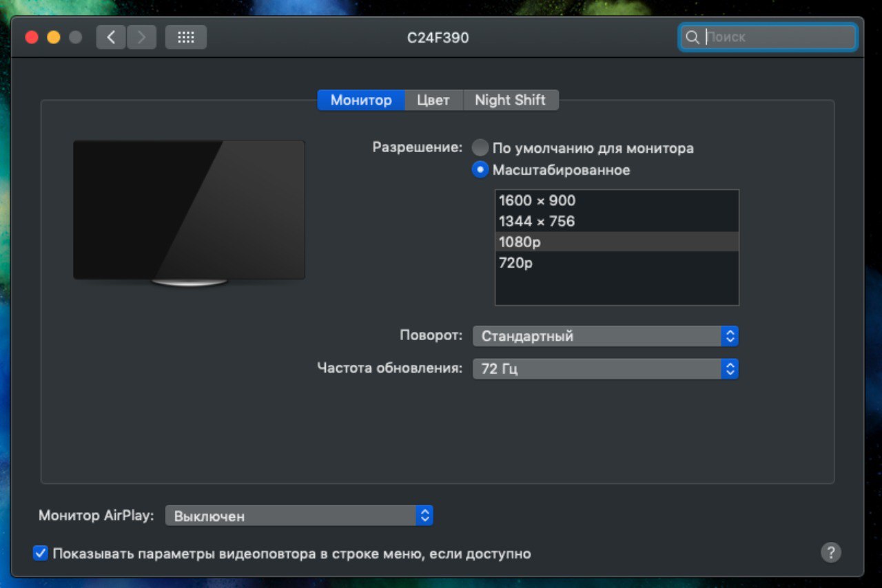
Task: Click the magnifying glass search icon
Action: click(x=692, y=37)
